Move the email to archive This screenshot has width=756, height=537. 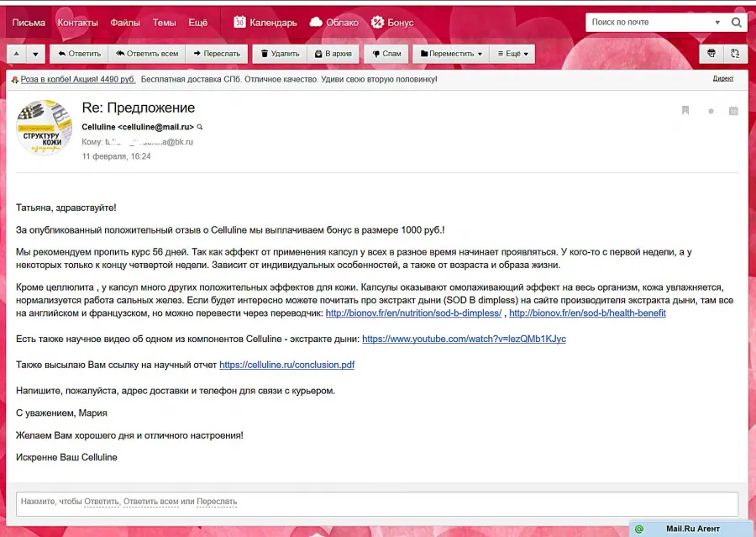(333, 54)
